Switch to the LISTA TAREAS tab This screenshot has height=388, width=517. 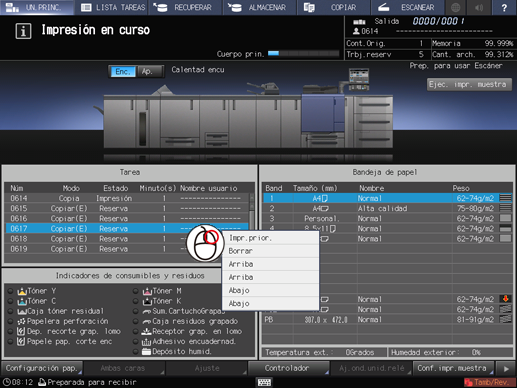click(112, 7)
